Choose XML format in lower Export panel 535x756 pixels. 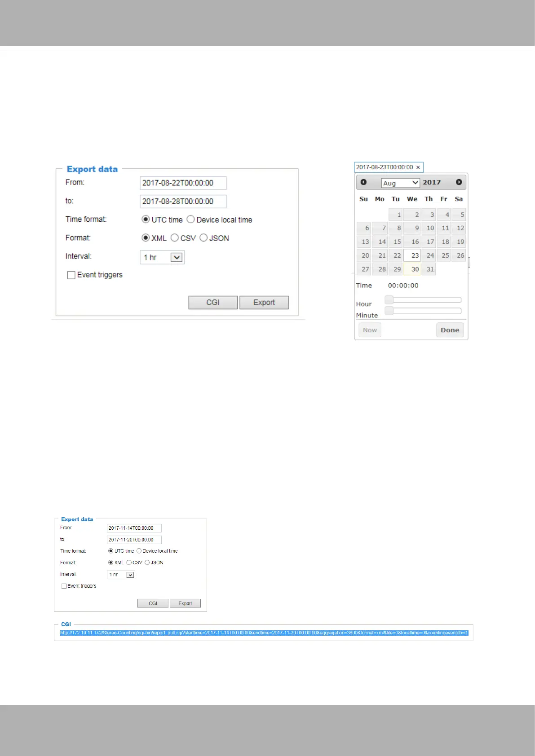tap(111, 563)
